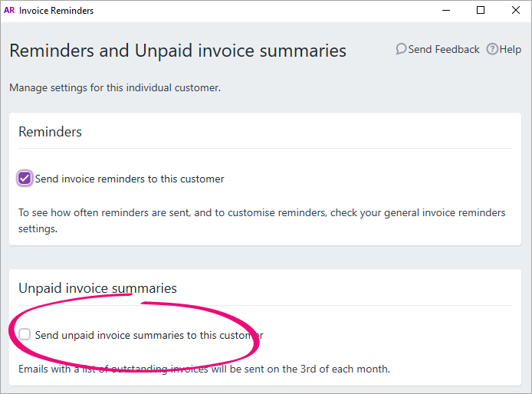
Task: Click the Send Feedback speech bubble icon
Action: point(401,49)
